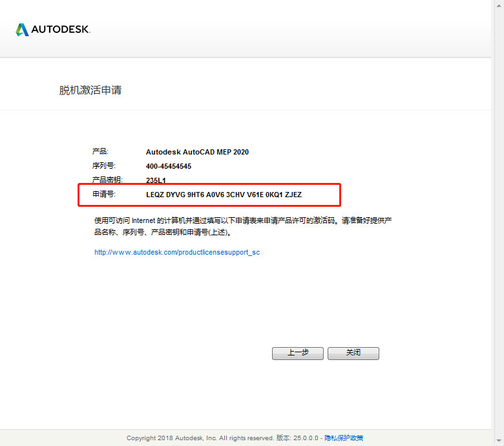Click the 序列号 label

(x=104, y=166)
